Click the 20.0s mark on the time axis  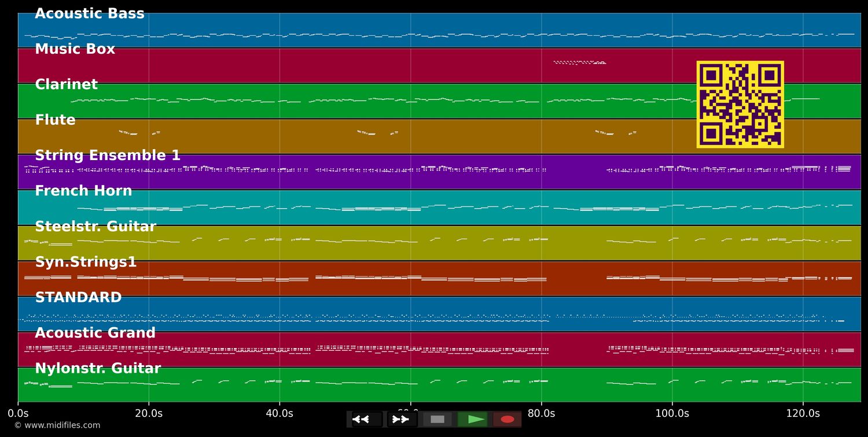(149, 413)
